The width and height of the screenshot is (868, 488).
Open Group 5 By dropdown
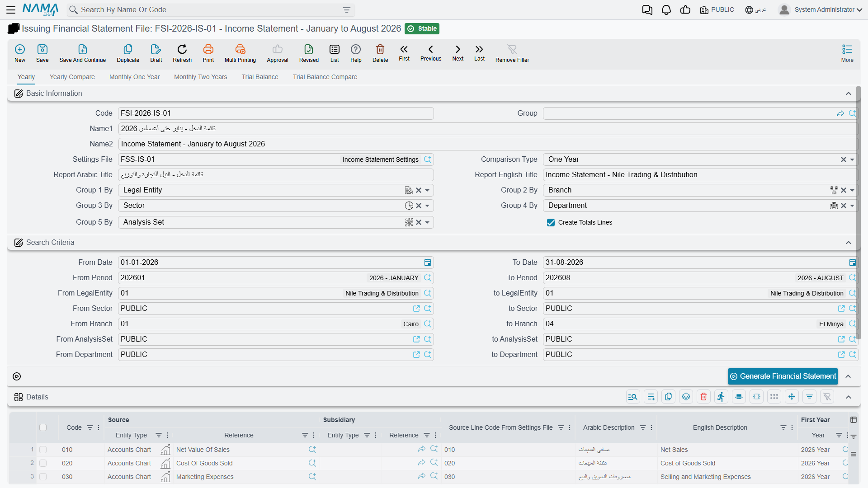(x=427, y=222)
